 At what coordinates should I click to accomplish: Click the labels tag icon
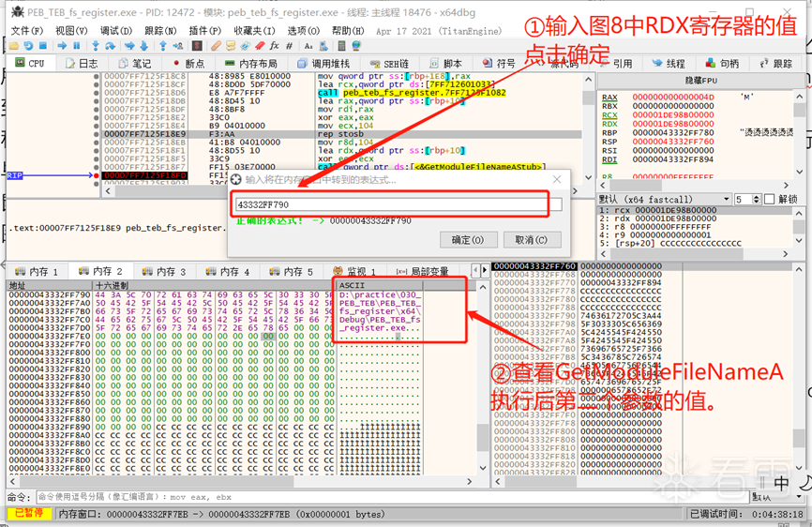(245, 46)
